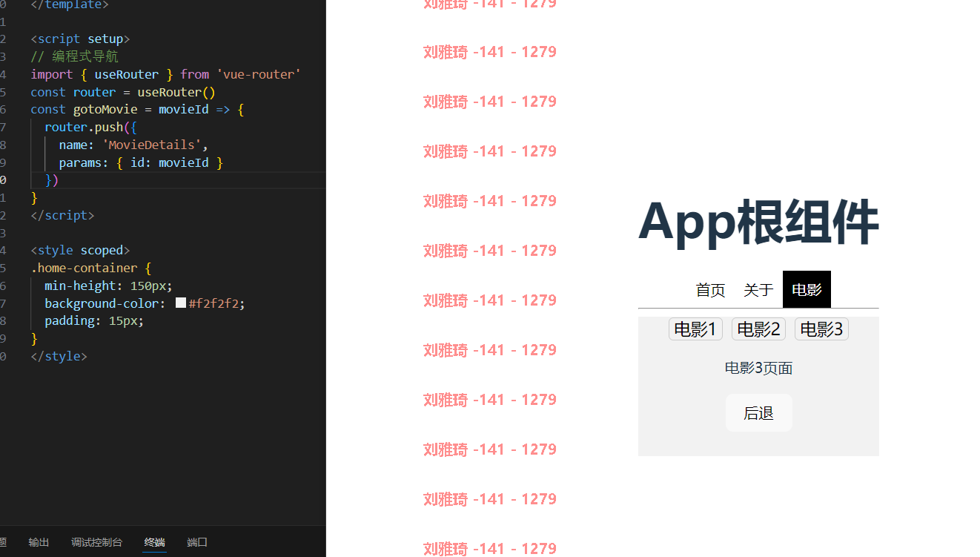
Task: Click the 编程式导航 comment line
Action: click(74, 56)
